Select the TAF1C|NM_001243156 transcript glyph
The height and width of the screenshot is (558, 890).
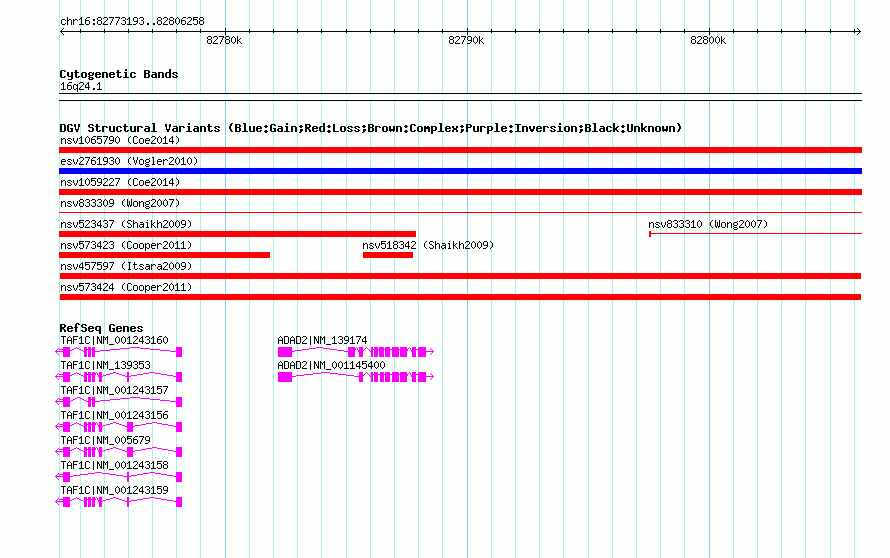click(x=119, y=427)
